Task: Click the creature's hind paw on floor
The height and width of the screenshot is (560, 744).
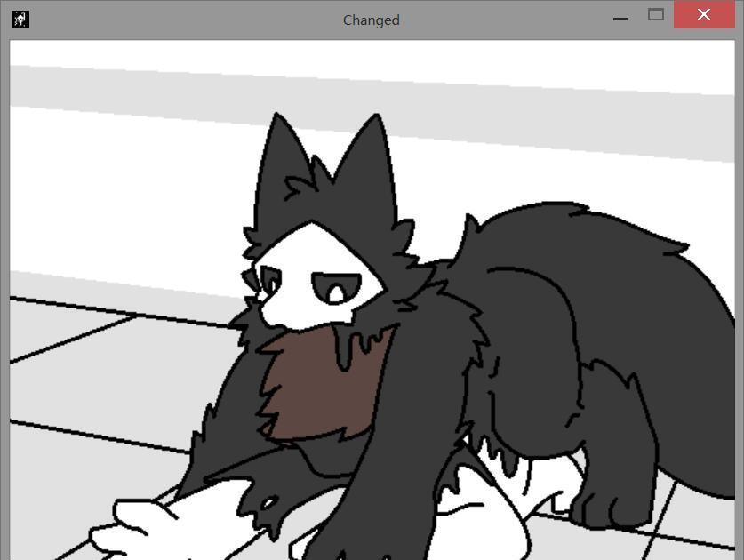Action: pos(604,507)
